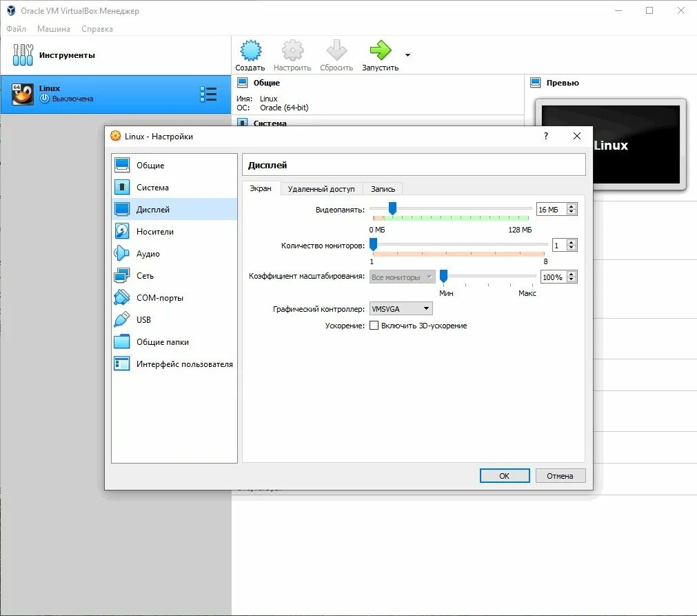This screenshot has width=697, height=616.
Task: Click the VirtualBox logo in title bar
Action: [11, 10]
